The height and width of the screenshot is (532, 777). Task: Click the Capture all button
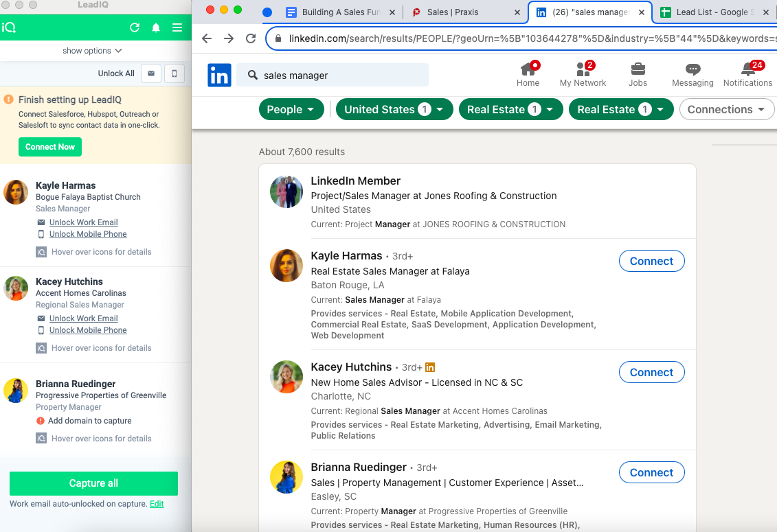point(93,483)
